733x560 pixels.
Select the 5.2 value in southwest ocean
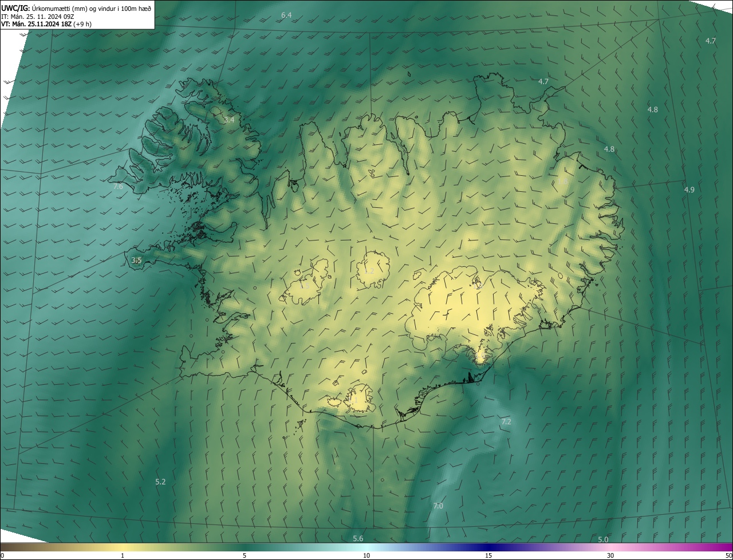pyautogui.click(x=160, y=482)
